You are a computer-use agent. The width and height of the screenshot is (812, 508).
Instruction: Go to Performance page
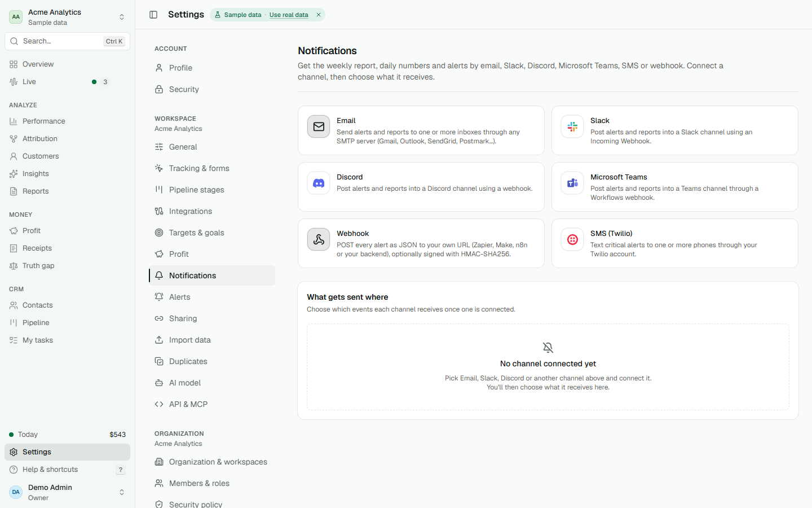[x=67, y=121]
